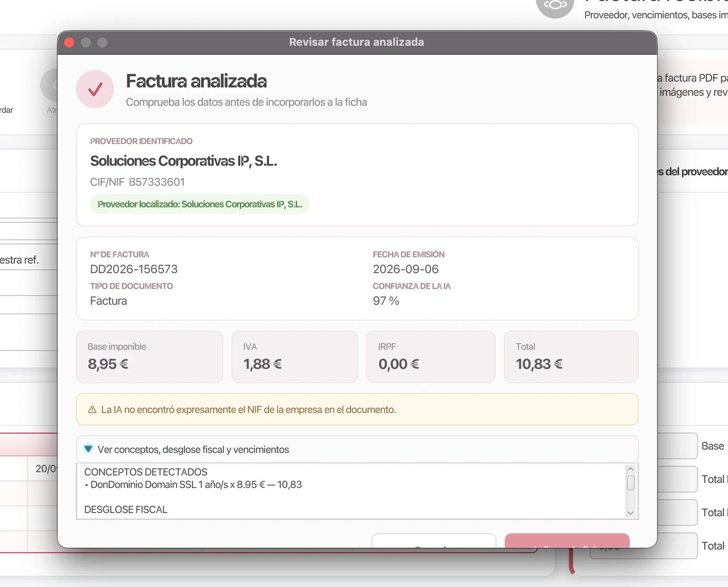Click the zoom button in dialog title bar
The image size is (728, 587).
coord(102,43)
